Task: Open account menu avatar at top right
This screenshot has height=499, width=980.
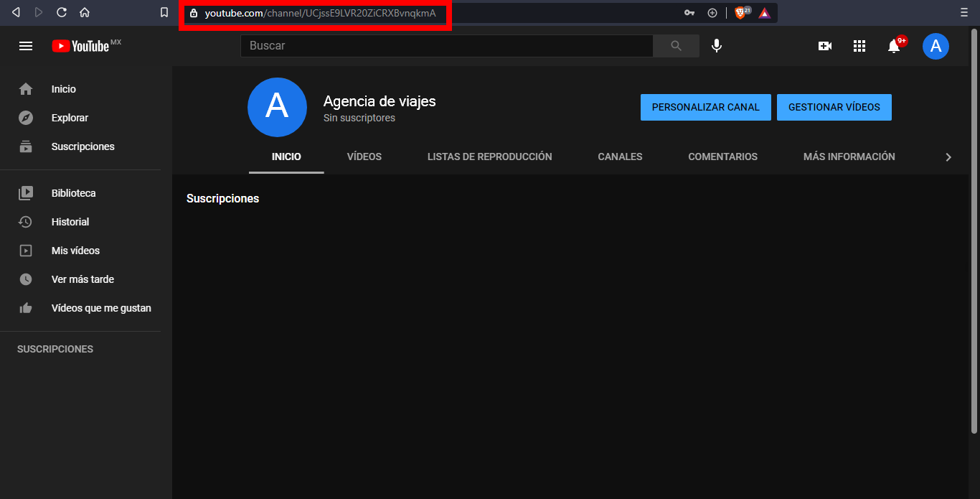Action: click(936, 46)
